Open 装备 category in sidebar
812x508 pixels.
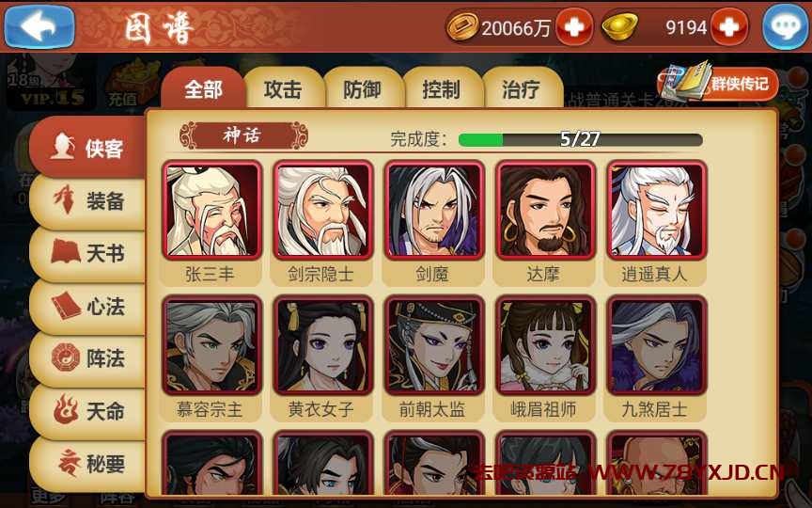click(88, 201)
